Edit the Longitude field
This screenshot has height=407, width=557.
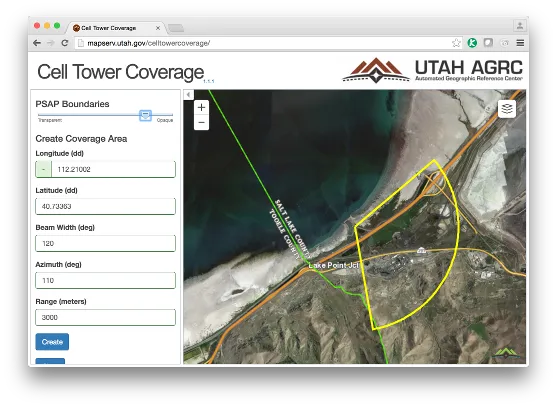[113, 169]
